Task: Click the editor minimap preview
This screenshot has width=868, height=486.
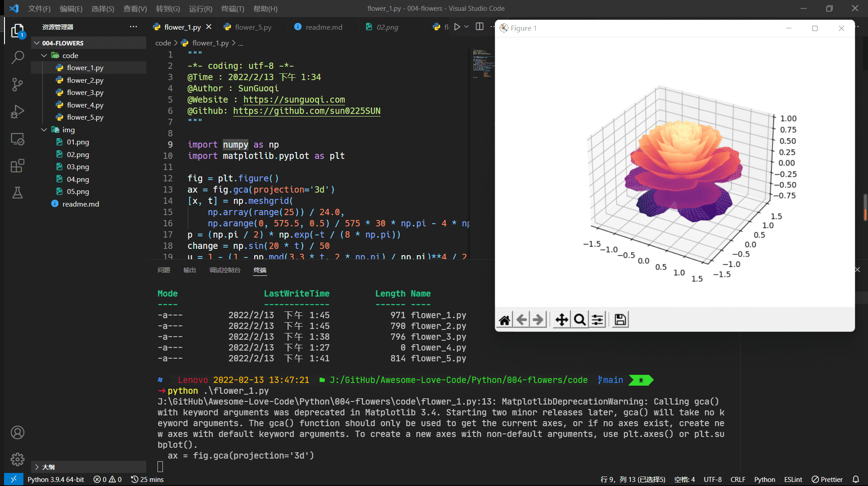Action: click(x=482, y=64)
